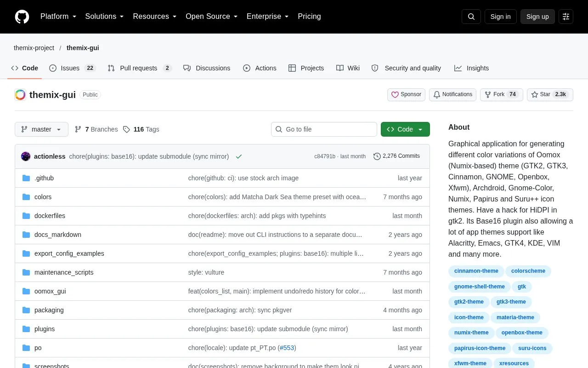Click the oomox_gui folder icon
This screenshot has height=368, width=588.
(26, 291)
